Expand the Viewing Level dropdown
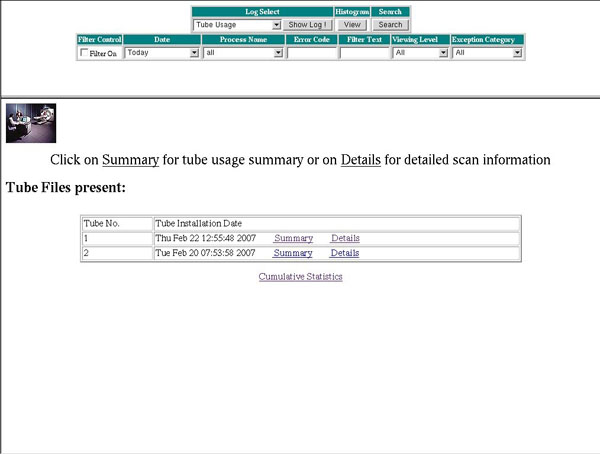The height and width of the screenshot is (454, 600). (x=420, y=53)
